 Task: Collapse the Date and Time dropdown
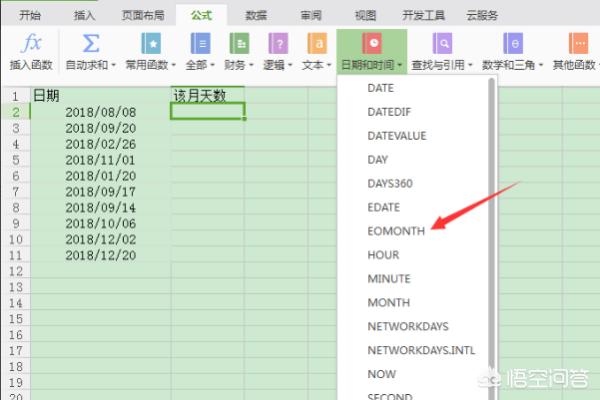371,53
